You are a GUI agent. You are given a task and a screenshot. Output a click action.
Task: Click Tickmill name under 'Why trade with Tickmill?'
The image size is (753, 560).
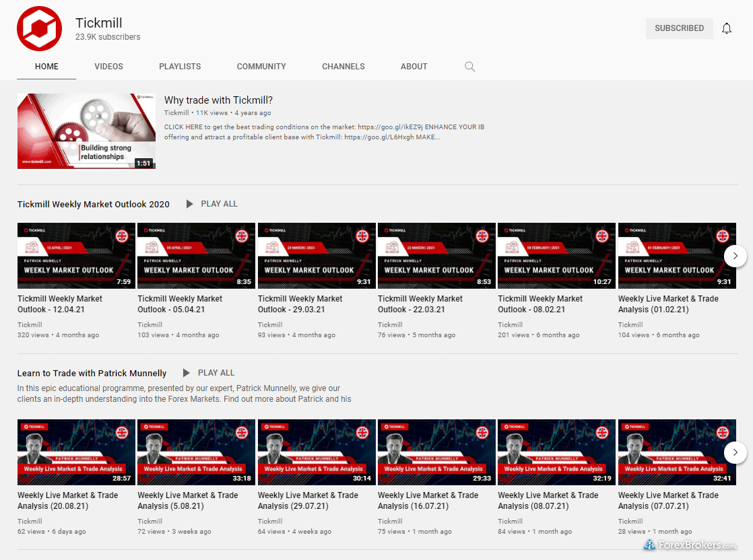176,113
